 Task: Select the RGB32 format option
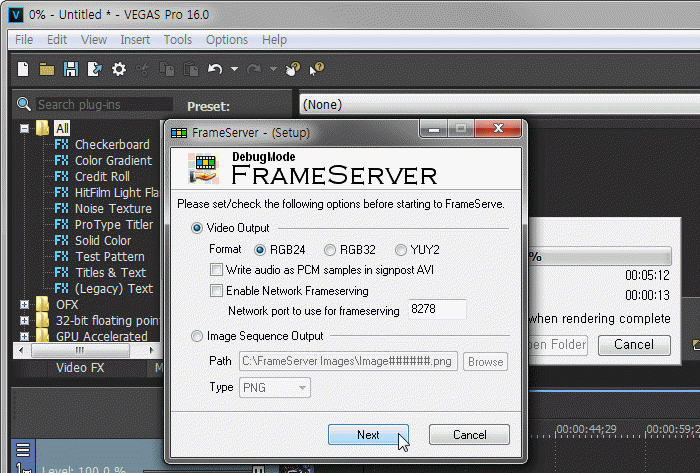pyautogui.click(x=330, y=250)
